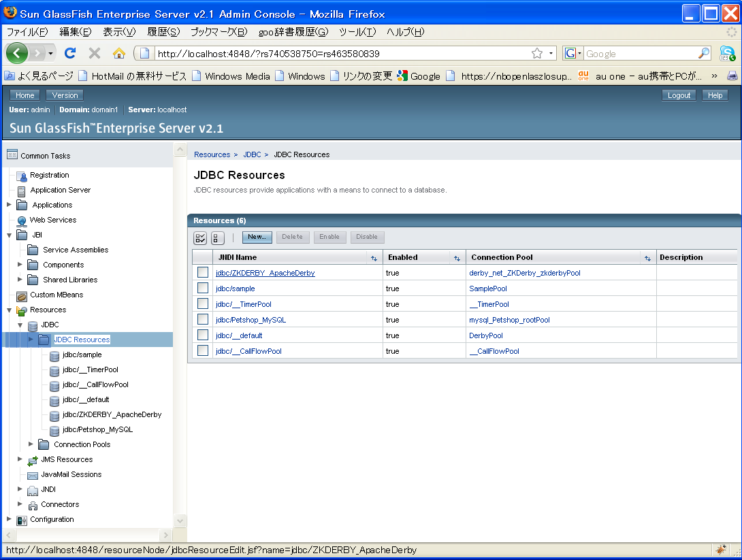Open the 表示(V) menu

click(x=119, y=32)
